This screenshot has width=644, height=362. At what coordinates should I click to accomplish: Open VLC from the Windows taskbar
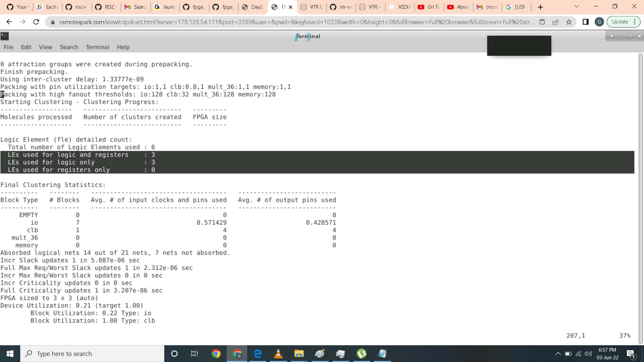click(x=278, y=354)
